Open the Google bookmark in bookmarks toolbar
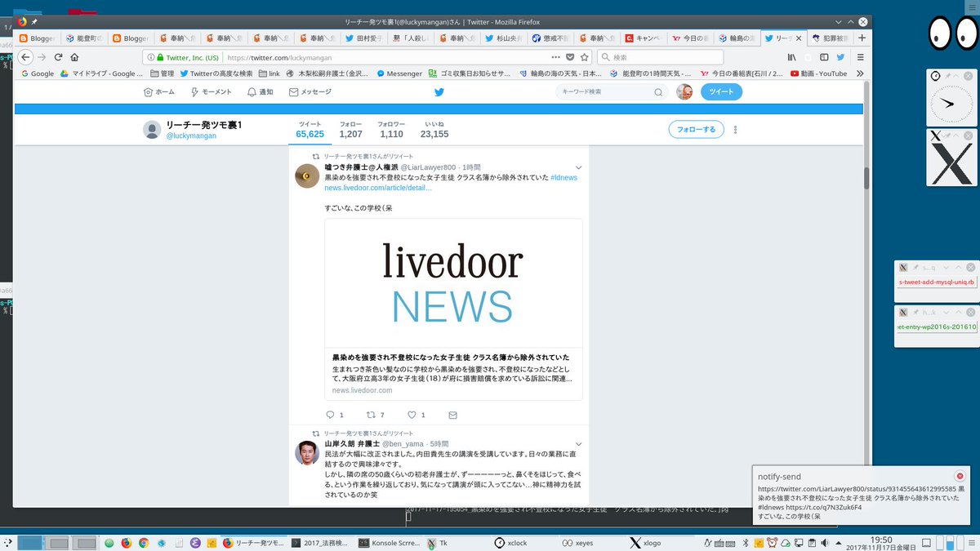This screenshot has width=980, height=551. pos(37,73)
